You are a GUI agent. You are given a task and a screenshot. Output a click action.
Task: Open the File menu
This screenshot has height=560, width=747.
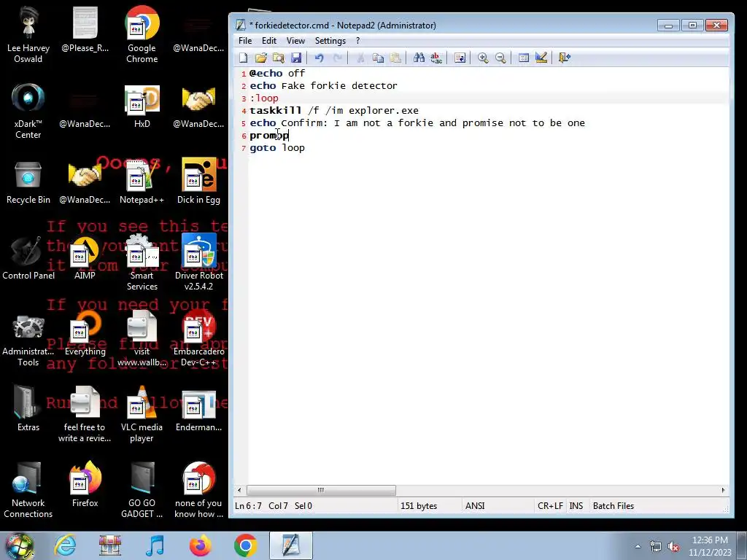coord(245,41)
